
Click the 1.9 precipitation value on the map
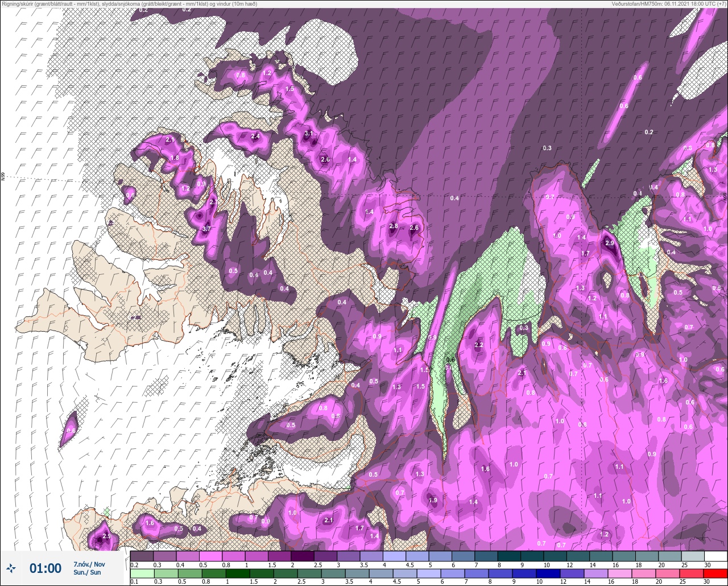click(433, 500)
